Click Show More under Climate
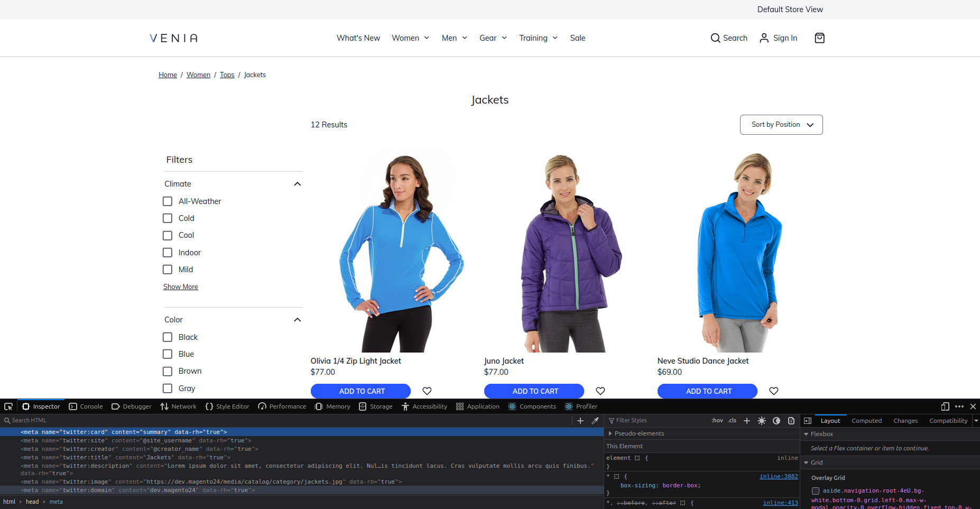The height and width of the screenshot is (509, 980). click(181, 287)
